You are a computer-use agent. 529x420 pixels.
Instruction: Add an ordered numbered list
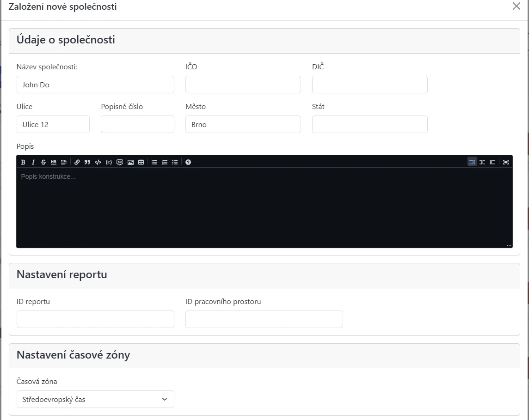(165, 162)
